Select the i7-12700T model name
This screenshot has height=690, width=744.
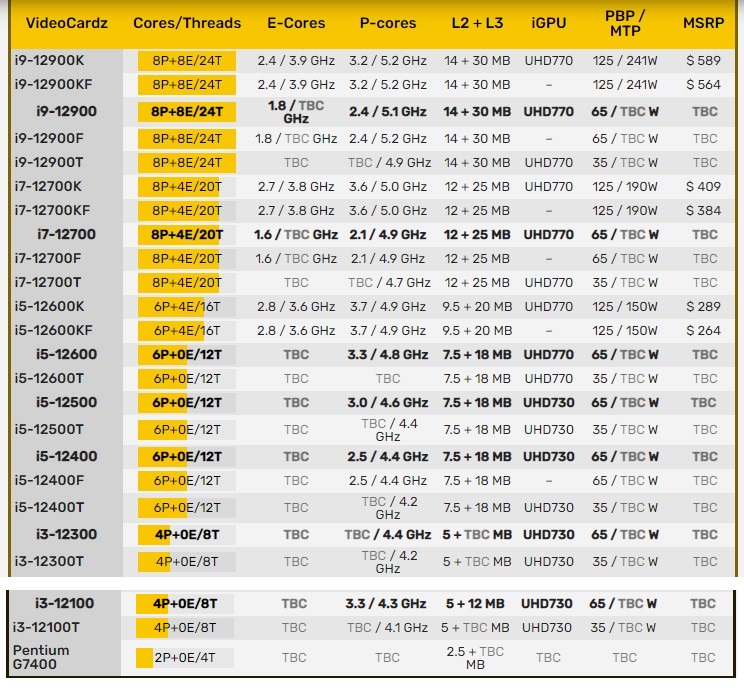47,282
